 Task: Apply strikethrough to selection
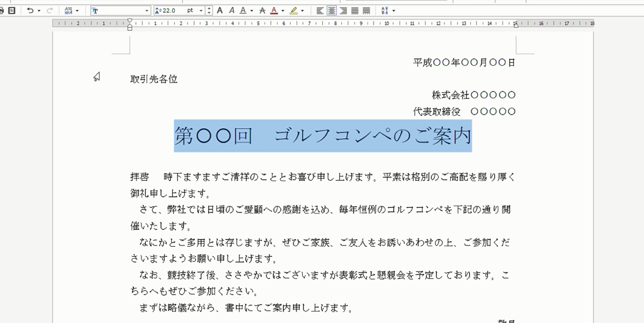263,10
